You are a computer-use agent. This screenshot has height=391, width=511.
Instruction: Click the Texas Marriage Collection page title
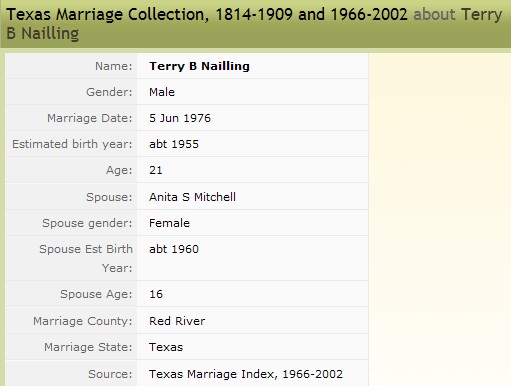pyautogui.click(x=254, y=24)
